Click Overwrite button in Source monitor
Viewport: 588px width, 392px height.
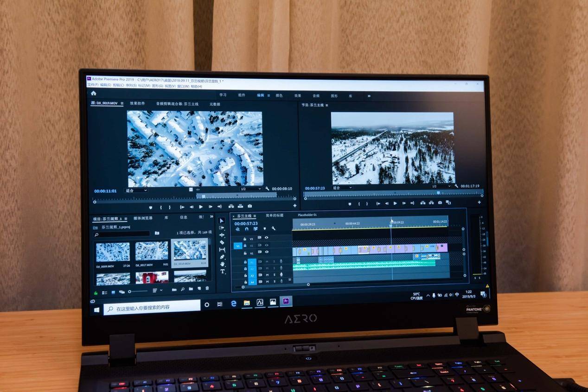click(x=240, y=206)
